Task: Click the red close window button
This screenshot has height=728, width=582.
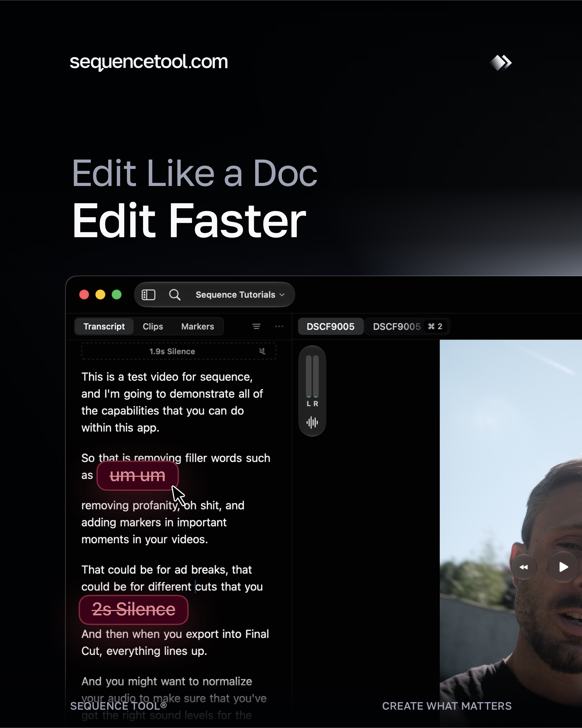Action: [84, 295]
